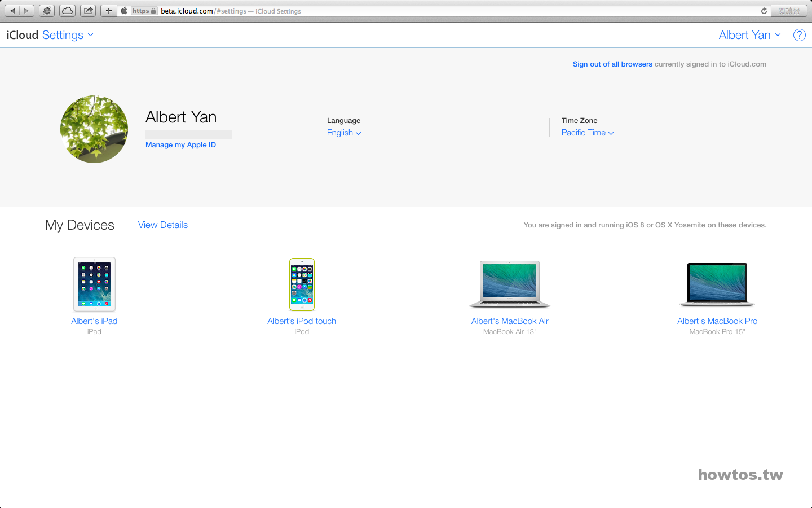Viewport: 812px width, 508px height.
Task: Expand the Pacific Time zone dropdown
Action: [x=588, y=133]
